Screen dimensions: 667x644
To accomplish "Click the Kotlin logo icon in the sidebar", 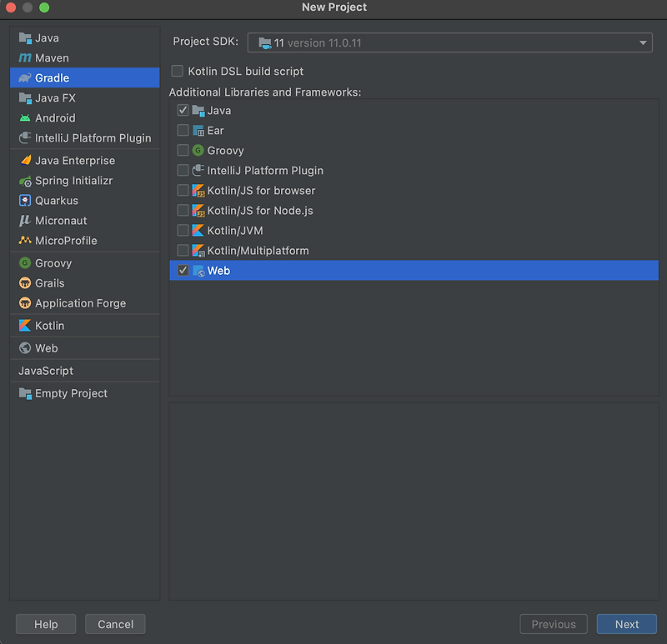I will click(x=25, y=325).
